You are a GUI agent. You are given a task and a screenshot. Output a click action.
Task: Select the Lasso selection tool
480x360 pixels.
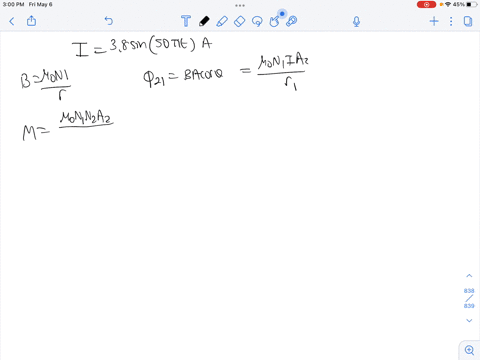[257, 22]
